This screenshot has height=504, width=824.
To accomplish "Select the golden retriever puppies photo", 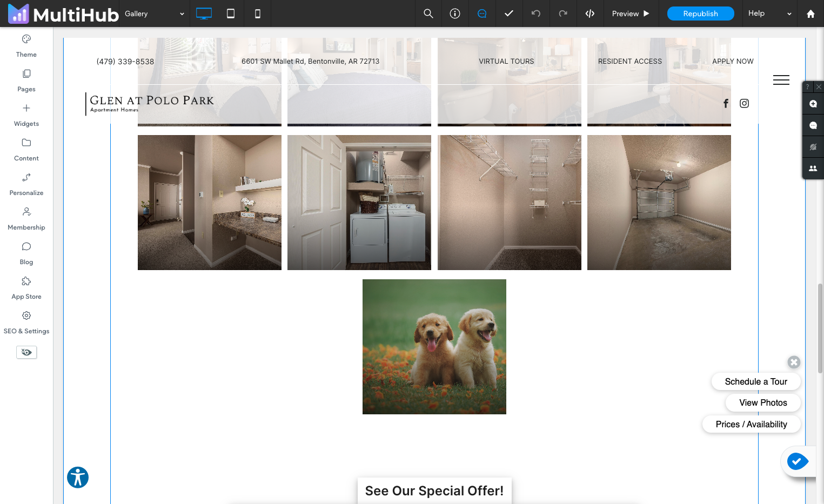I will (x=434, y=347).
